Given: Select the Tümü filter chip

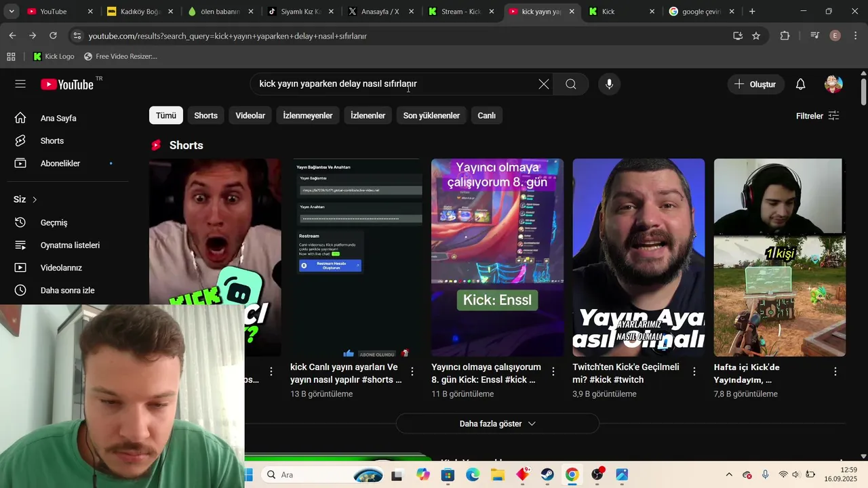Looking at the screenshot, I should coord(166,115).
